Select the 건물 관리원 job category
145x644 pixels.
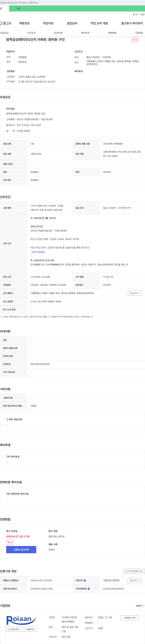[x=36, y=154]
